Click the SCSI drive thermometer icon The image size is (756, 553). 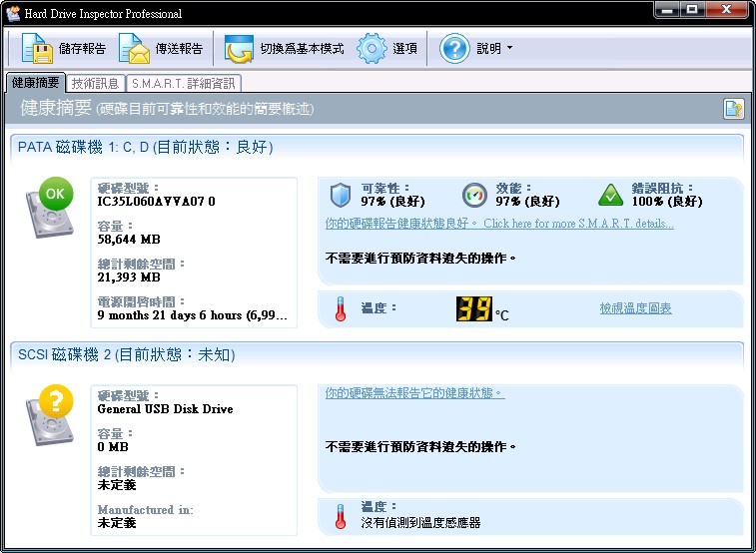pos(341,516)
